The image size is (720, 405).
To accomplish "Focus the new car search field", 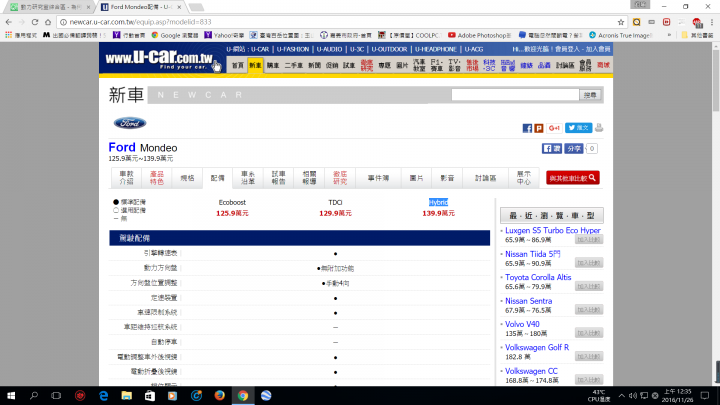I will coord(515,95).
